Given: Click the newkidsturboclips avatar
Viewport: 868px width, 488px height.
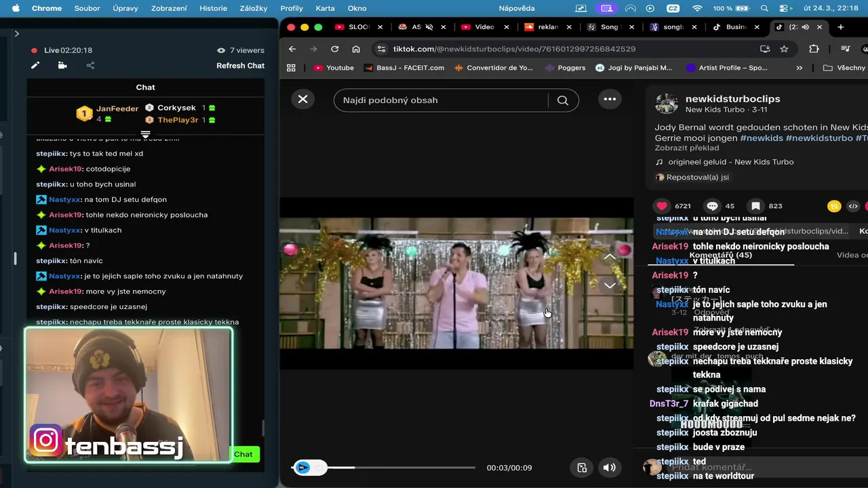Looking at the screenshot, I should 666,104.
